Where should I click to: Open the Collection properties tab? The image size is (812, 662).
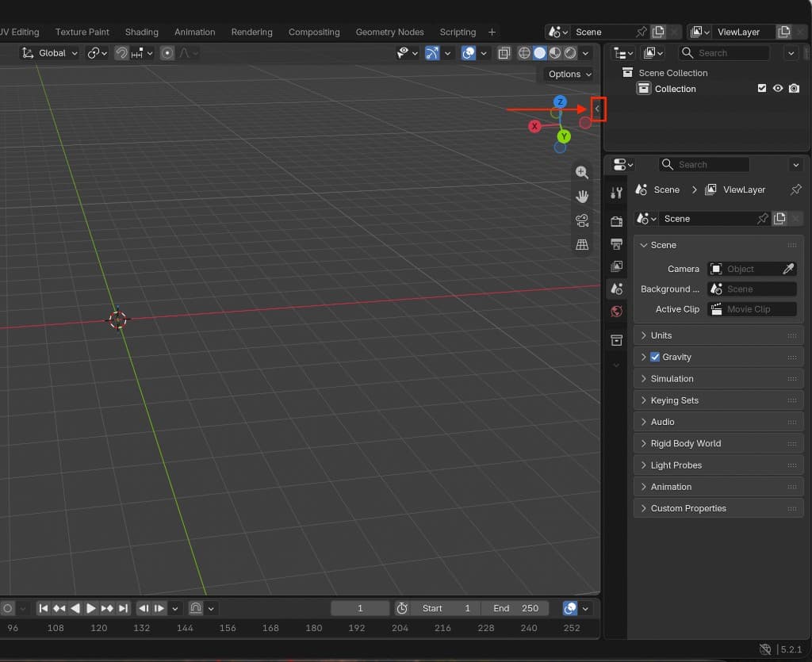(616, 340)
